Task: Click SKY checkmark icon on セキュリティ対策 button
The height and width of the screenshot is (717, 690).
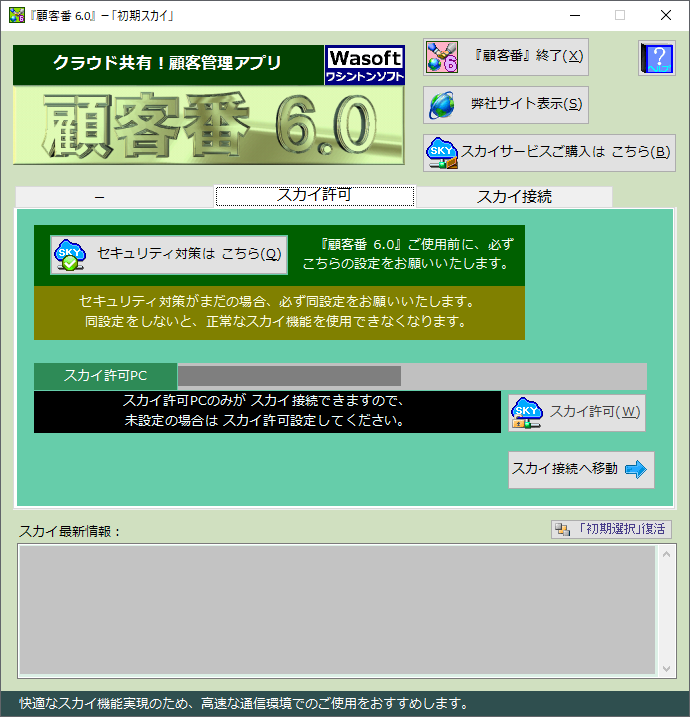Action: [70, 255]
